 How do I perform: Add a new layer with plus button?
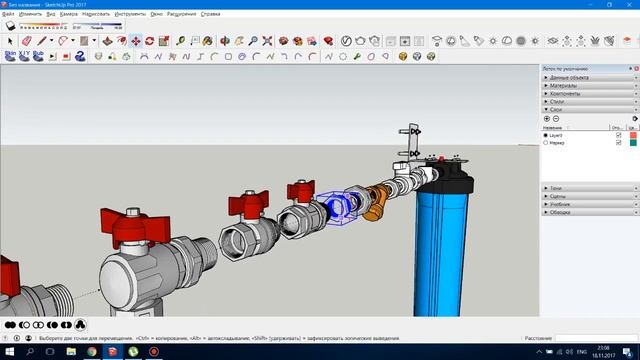[x=547, y=119]
